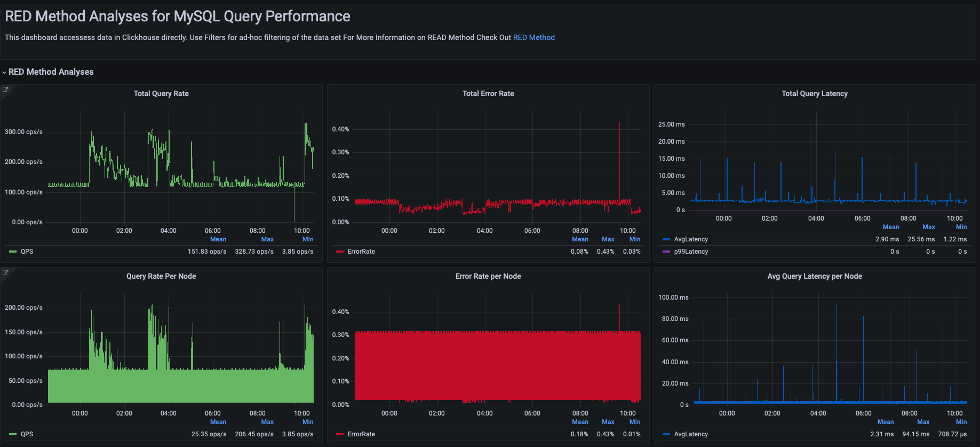The width and height of the screenshot is (980, 447).
Task: Open Avg Query Latency per Node title
Action: 815,276
